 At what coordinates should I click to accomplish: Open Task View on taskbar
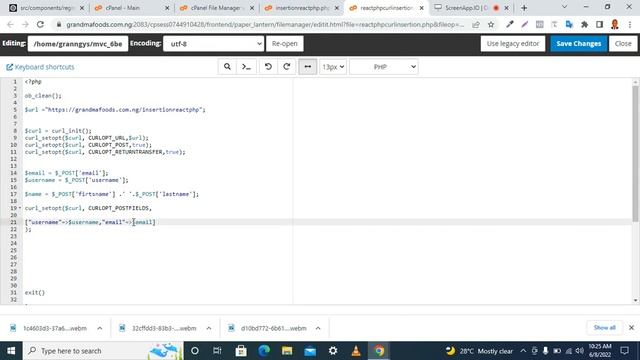click(217, 351)
